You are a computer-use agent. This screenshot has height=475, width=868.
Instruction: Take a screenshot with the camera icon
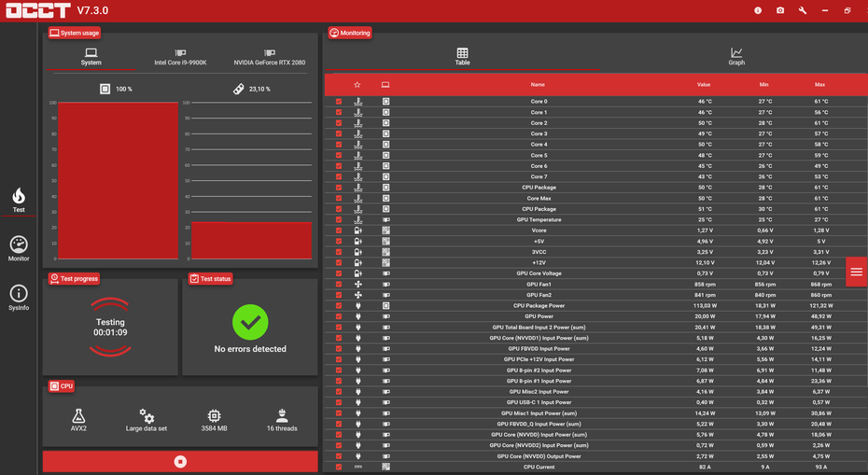tap(780, 10)
